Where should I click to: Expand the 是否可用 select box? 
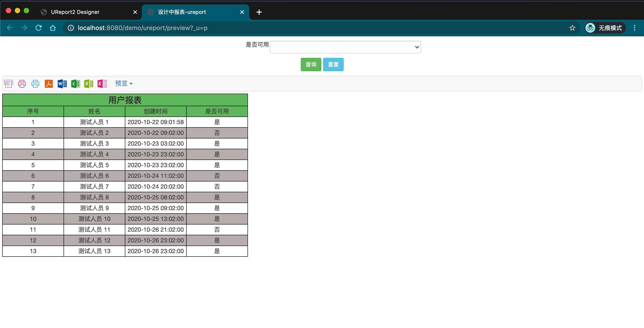click(345, 47)
